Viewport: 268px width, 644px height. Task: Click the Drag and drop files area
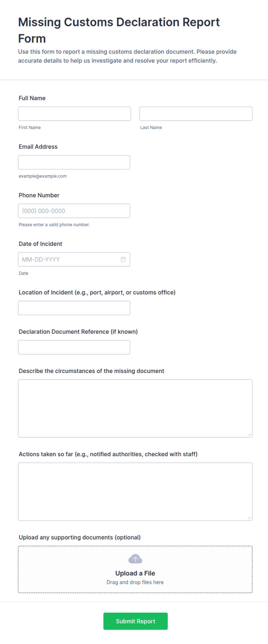click(x=135, y=582)
